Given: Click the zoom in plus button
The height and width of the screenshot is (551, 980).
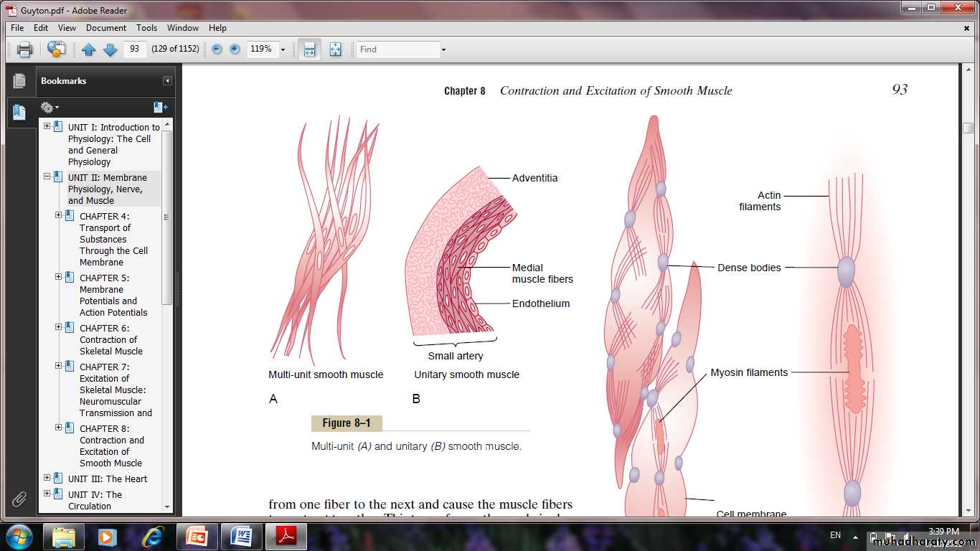Looking at the screenshot, I should (235, 50).
